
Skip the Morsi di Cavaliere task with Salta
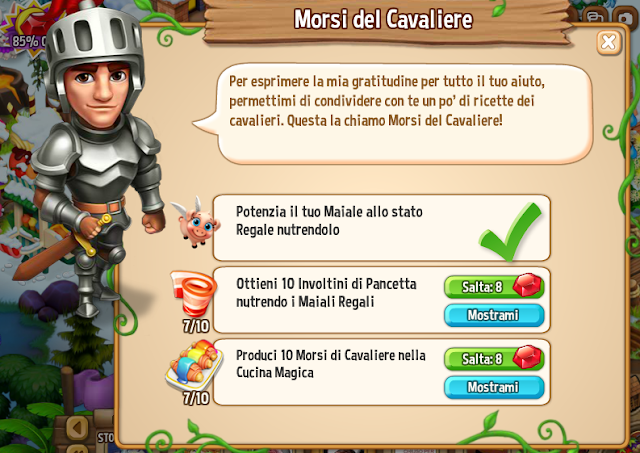coord(494,358)
